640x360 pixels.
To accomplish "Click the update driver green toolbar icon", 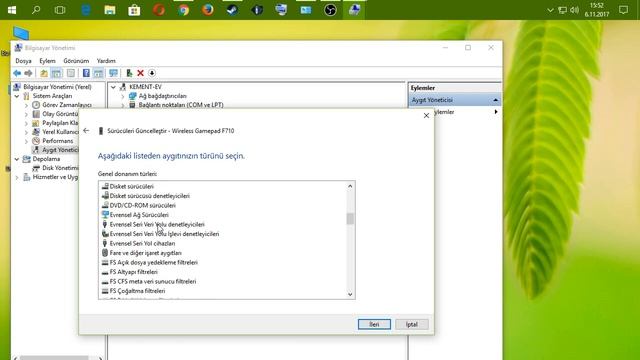I will point(129,73).
